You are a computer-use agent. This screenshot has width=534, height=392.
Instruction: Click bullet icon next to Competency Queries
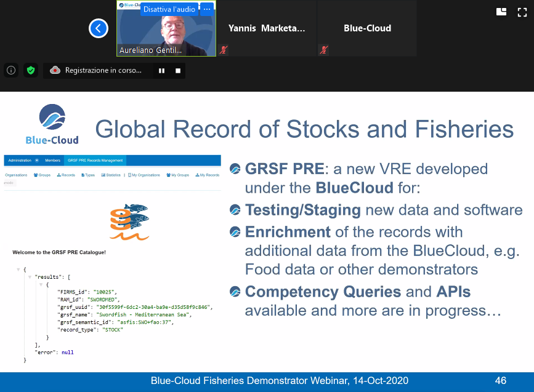point(235,292)
